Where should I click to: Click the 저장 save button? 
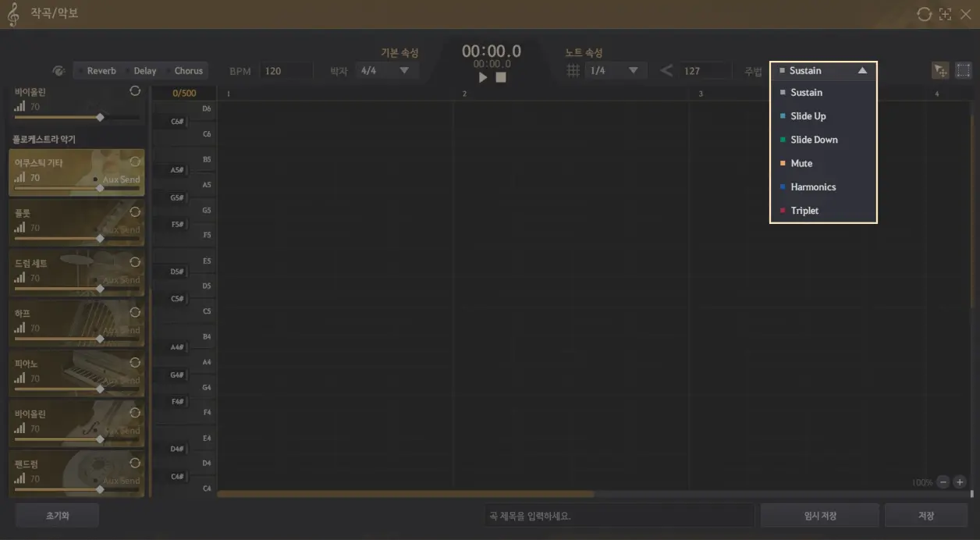click(x=925, y=516)
